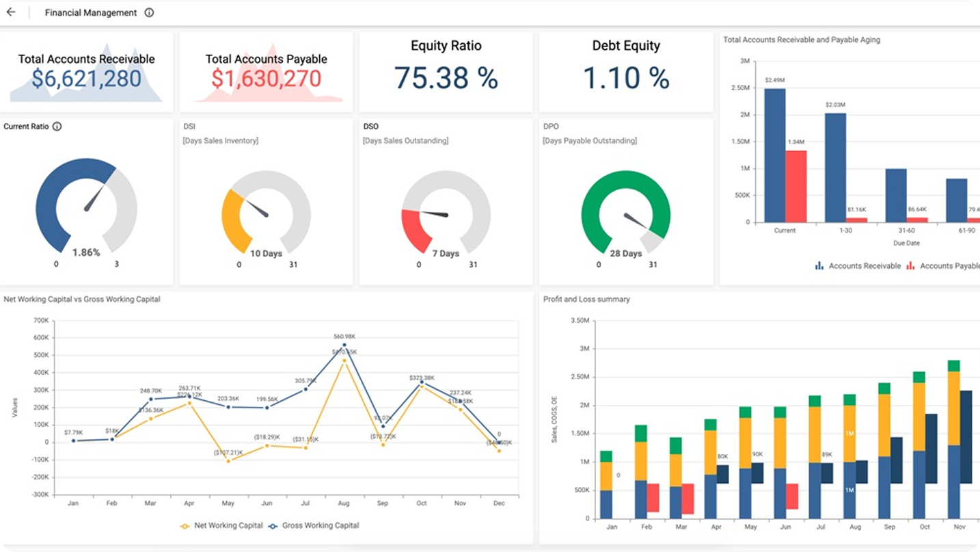Click the yellow Net Working Capital legend marker
Screen dimensions: 980x552
tap(185, 526)
